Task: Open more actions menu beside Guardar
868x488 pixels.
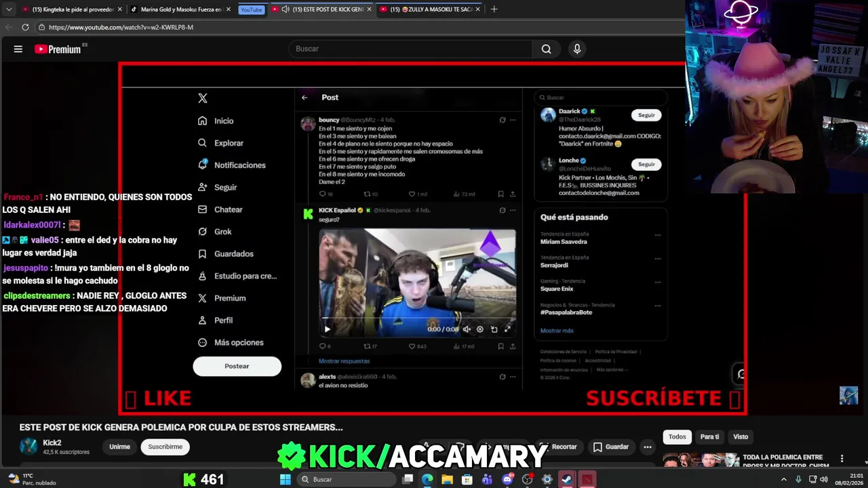Action: coord(648,447)
